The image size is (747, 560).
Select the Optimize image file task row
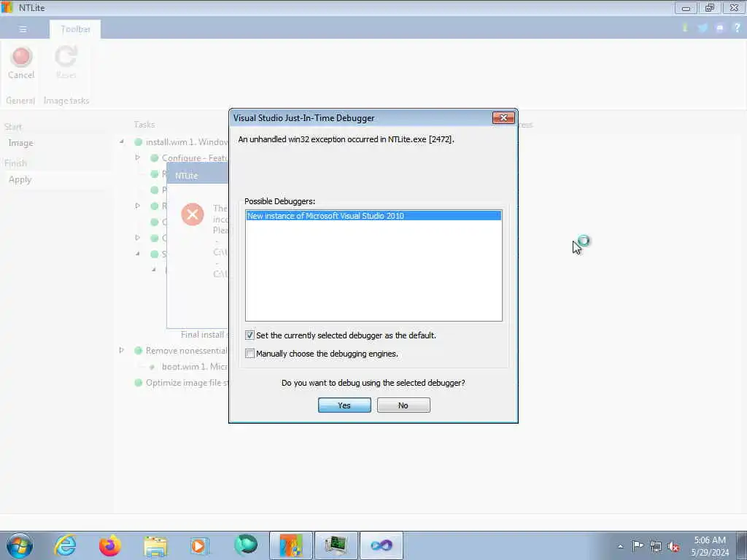(187, 382)
